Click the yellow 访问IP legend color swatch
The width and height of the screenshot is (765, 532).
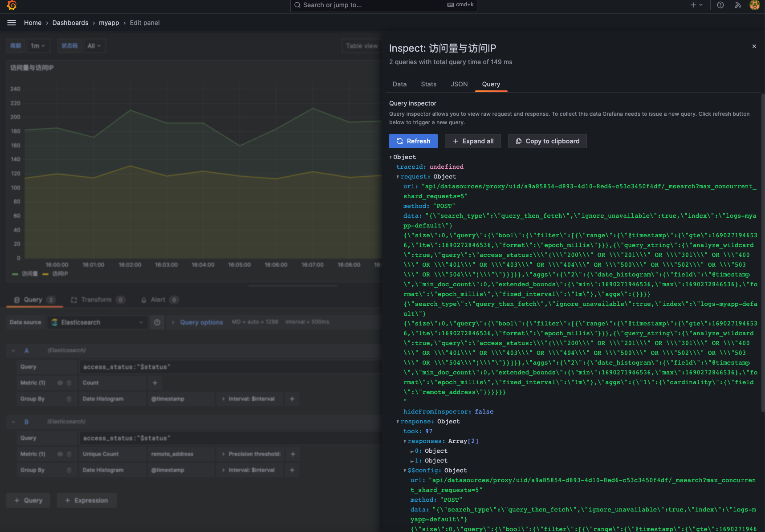point(45,274)
